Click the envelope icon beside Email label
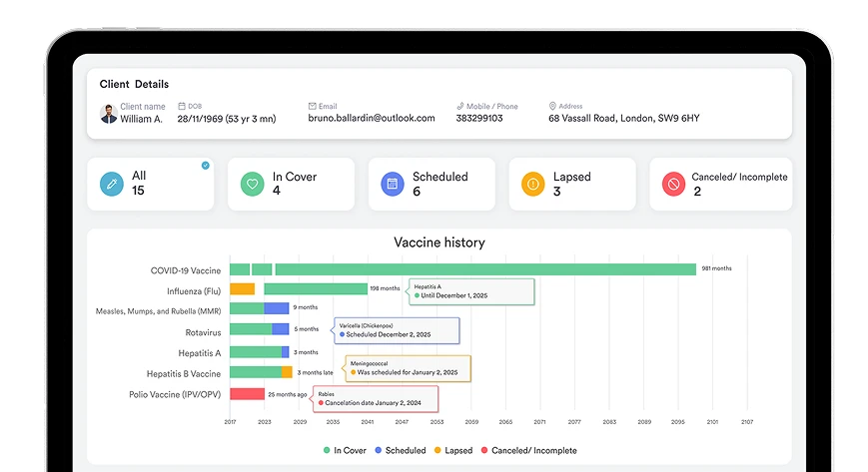The width and height of the screenshot is (868, 472). [x=313, y=106]
